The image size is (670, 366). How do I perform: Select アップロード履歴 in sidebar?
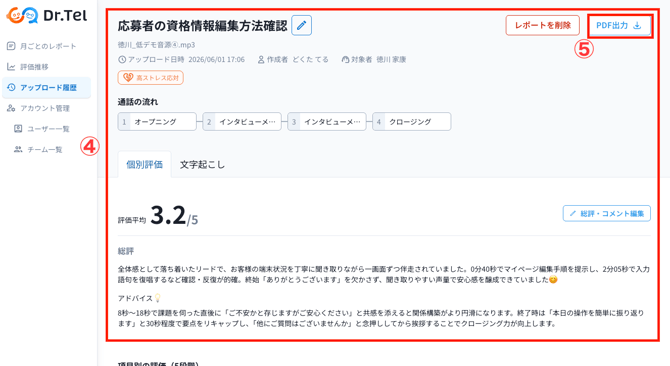pos(46,88)
